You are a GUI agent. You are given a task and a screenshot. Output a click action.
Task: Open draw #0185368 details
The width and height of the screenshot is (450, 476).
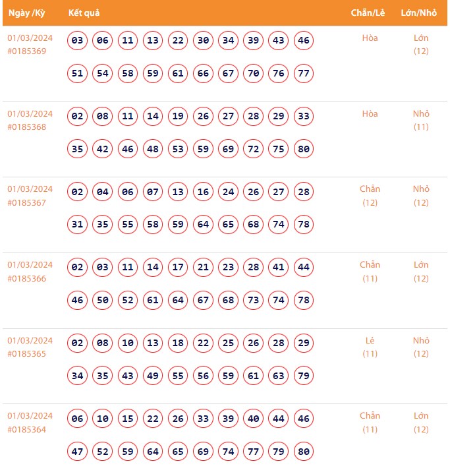point(27,127)
